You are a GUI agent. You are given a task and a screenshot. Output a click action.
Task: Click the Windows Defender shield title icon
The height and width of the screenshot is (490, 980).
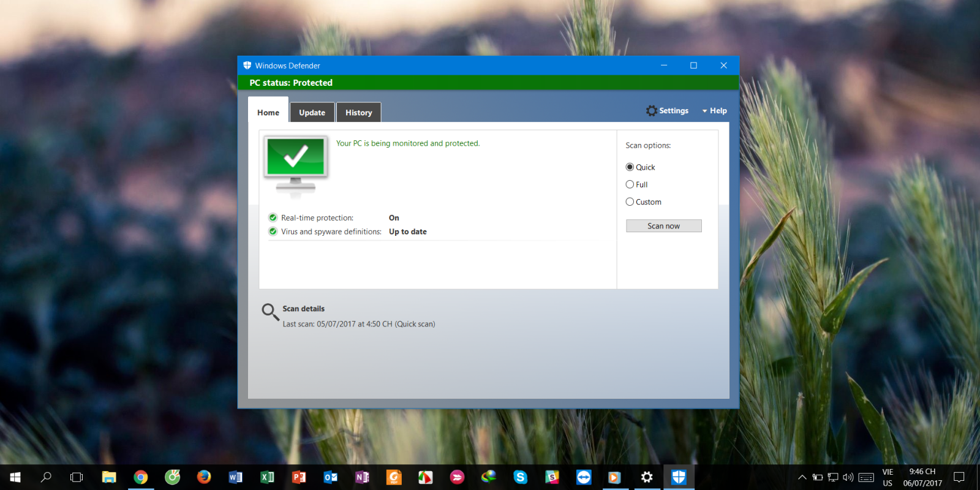click(x=247, y=66)
